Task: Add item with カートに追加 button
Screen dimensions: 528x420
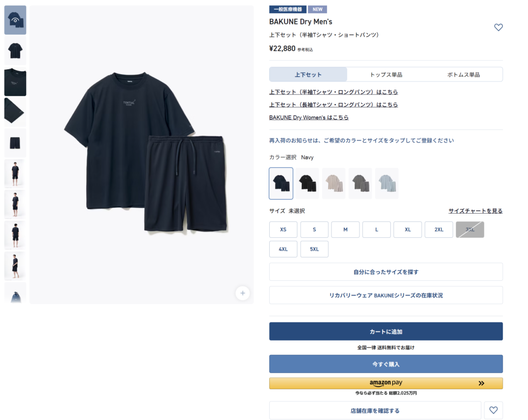Action: coord(386,331)
